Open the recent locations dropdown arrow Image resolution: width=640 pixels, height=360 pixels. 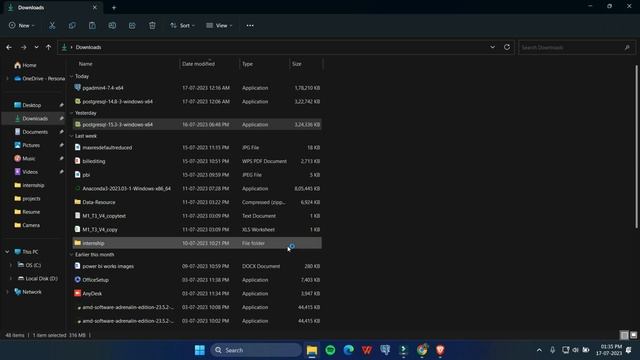tap(36, 47)
